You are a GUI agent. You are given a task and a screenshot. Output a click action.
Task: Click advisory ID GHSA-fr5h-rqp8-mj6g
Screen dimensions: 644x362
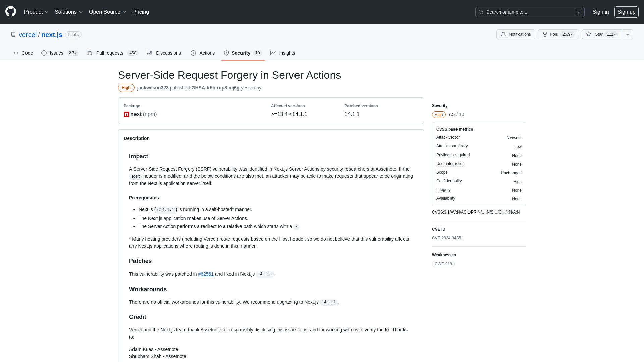[215, 88]
